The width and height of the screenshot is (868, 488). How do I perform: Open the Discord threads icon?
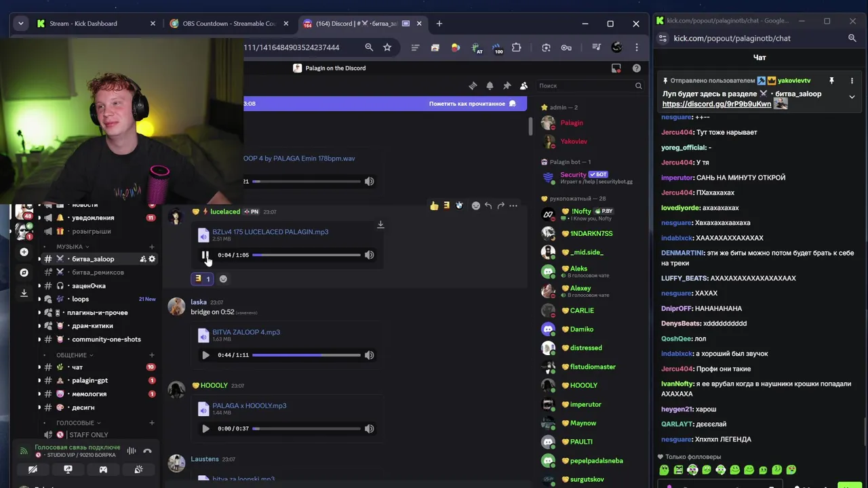point(473,85)
